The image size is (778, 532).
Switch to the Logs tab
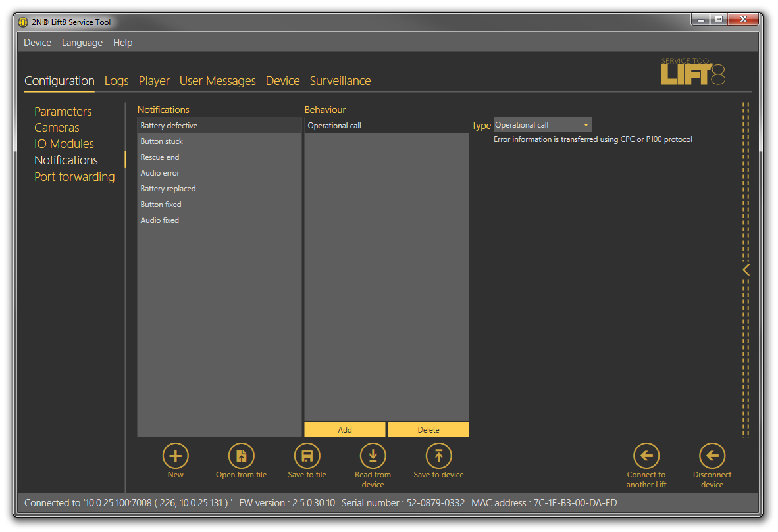tap(117, 81)
